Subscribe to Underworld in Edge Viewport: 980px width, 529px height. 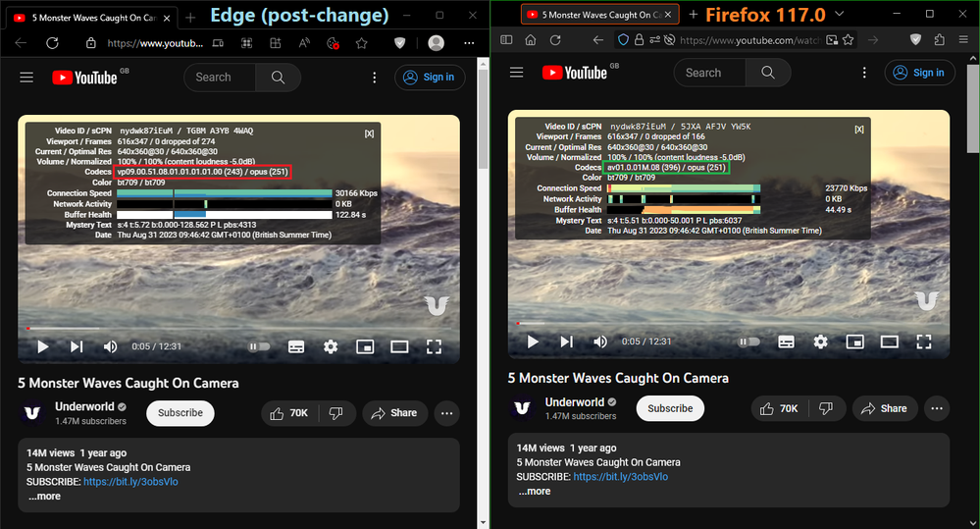click(180, 413)
